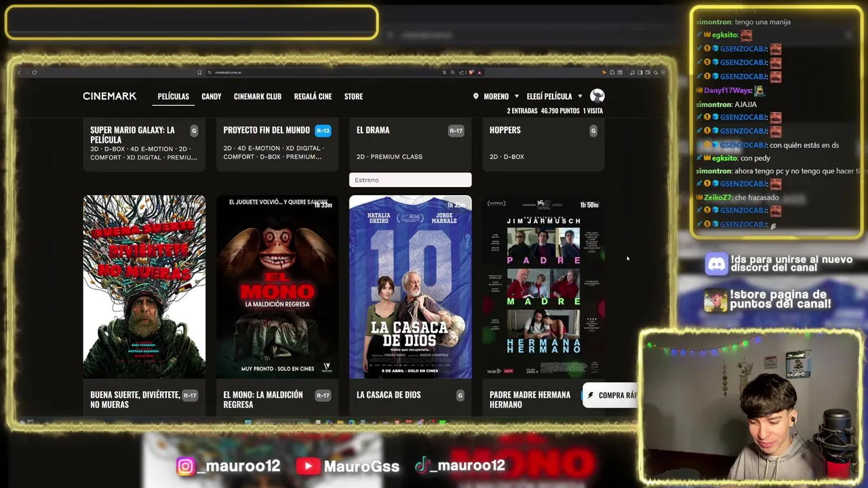Click the '_mauroo12' Instagram handle text
Image resolution: width=868 pixels, height=488 pixels.
pyautogui.click(x=238, y=466)
